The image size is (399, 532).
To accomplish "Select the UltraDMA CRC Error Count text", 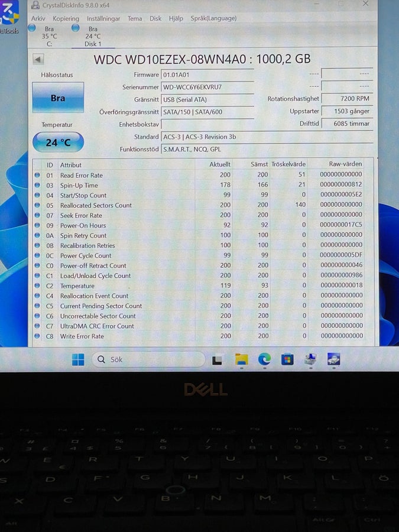I will pyautogui.click(x=97, y=326).
